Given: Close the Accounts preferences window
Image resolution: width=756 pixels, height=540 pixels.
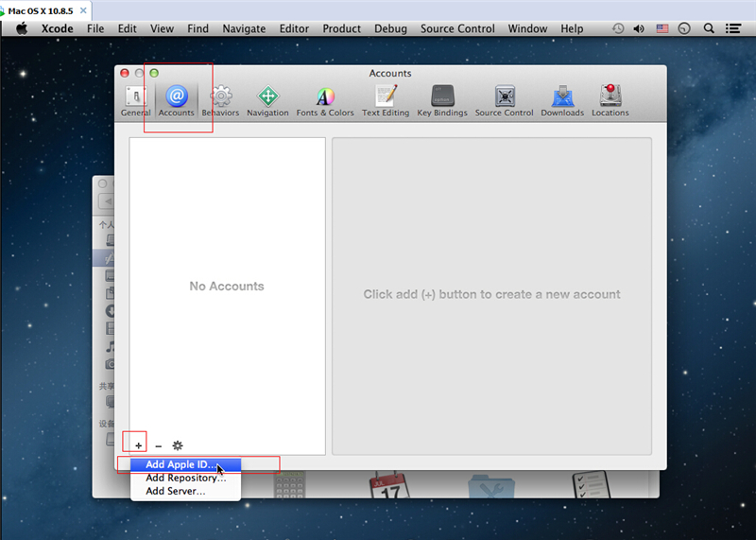Looking at the screenshot, I should pyautogui.click(x=125, y=73).
